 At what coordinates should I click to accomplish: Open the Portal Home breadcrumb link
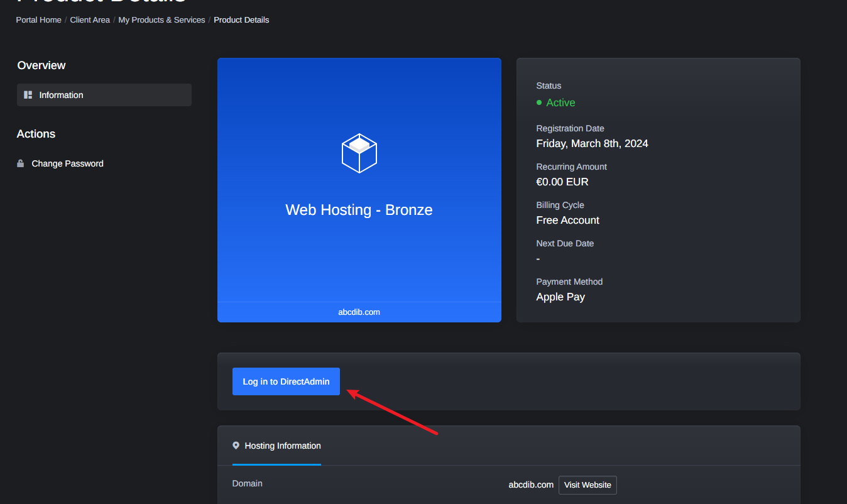point(39,20)
